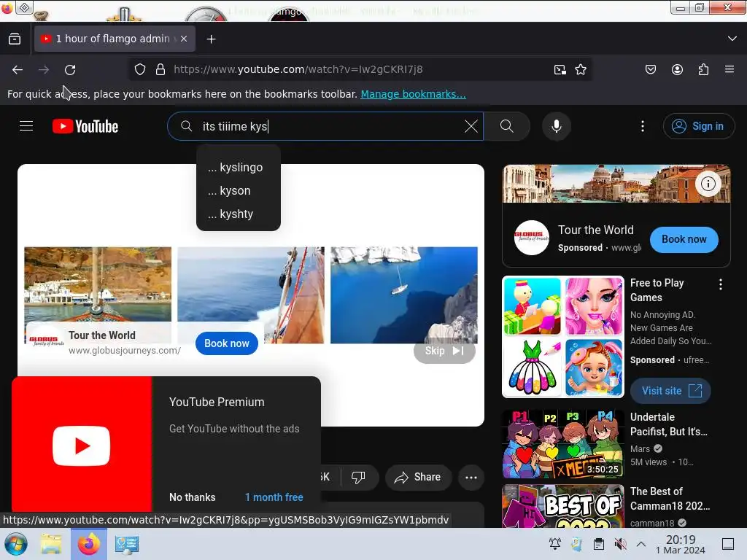The width and height of the screenshot is (747, 560).
Task: Open a new browser tab
Action: (x=211, y=39)
